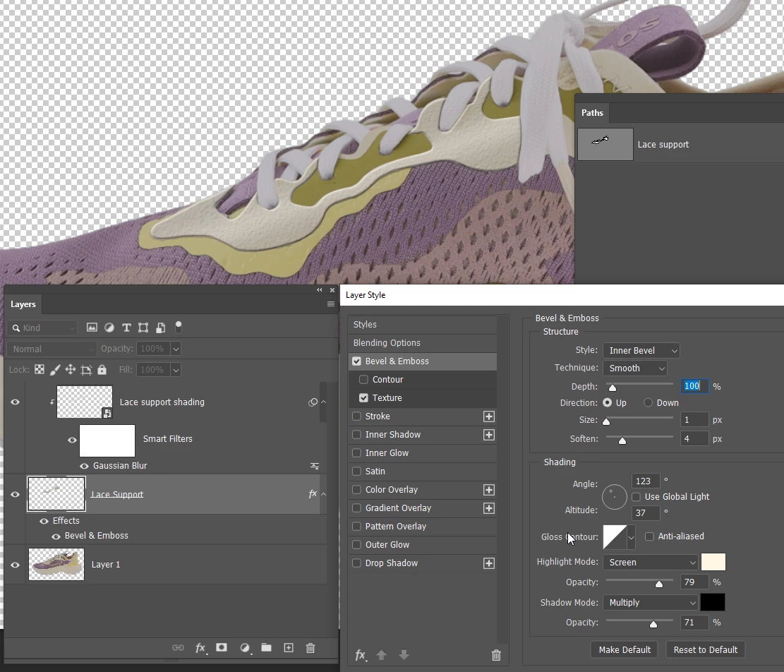Add another Stroke effect plus button

point(489,416)
